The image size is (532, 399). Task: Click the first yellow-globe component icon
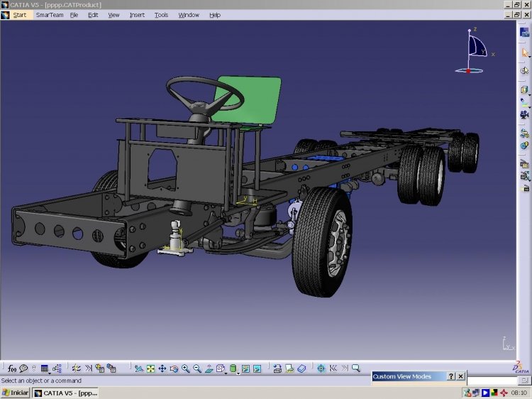[100, 368]
